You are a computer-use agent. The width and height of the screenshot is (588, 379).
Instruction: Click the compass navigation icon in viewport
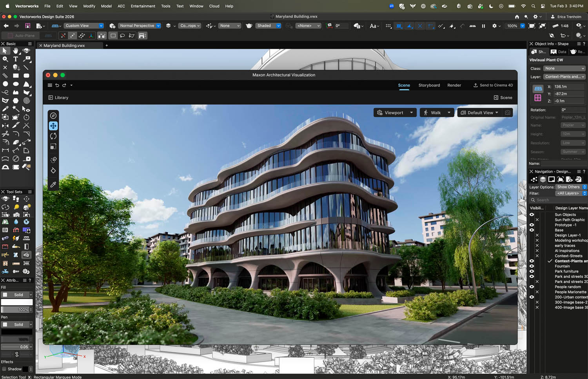(53, 116)
